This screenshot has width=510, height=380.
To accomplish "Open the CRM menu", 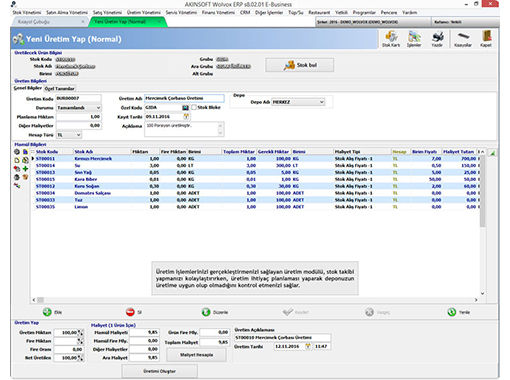I will pos(245,12).
